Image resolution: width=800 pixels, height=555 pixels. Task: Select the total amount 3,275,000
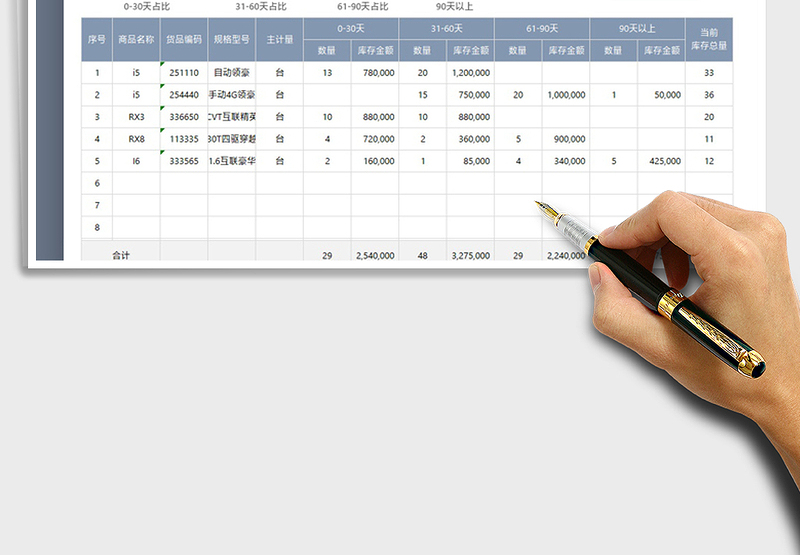pyautogui.click(x=470, y=255)
